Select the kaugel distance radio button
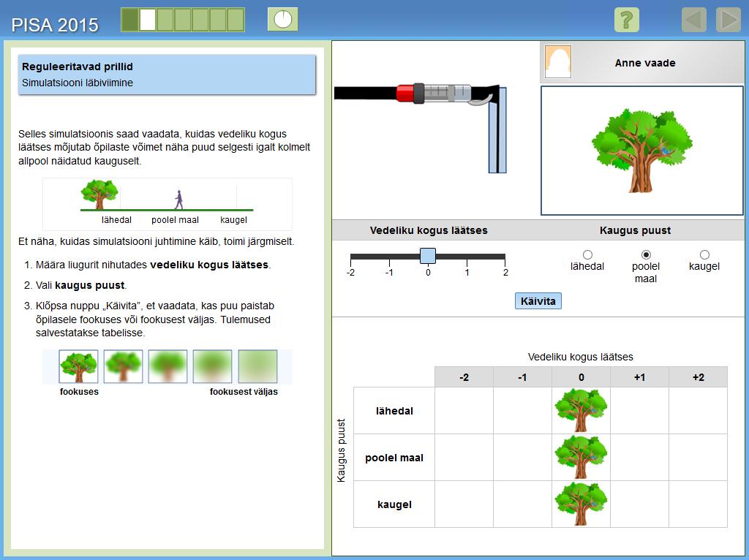 (704, 255)
